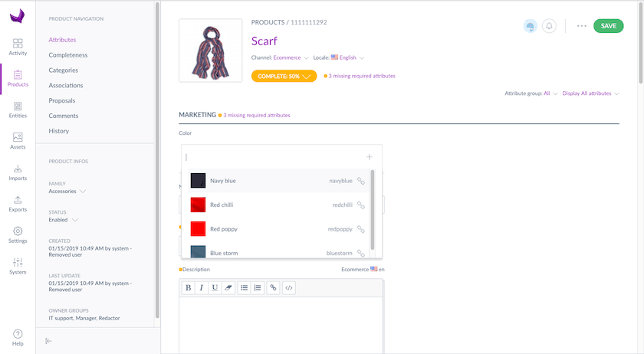Select the Comments navigation item
Screen dimensions: 644x354
click(63, 116)
